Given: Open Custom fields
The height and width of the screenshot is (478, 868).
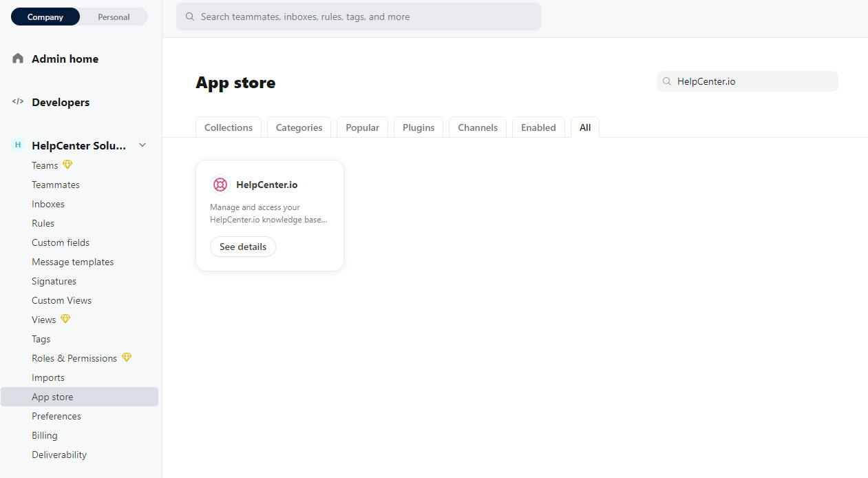Looking at the screenshot, I should coord(61,242).
